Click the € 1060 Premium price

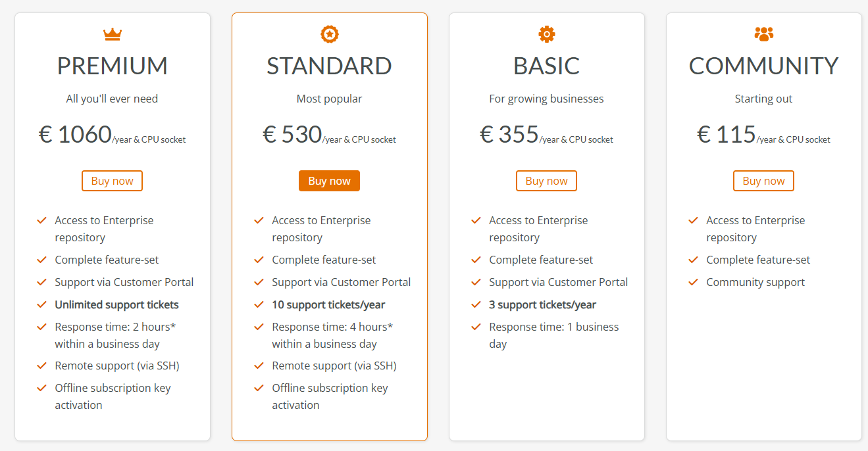click(75, 135)
